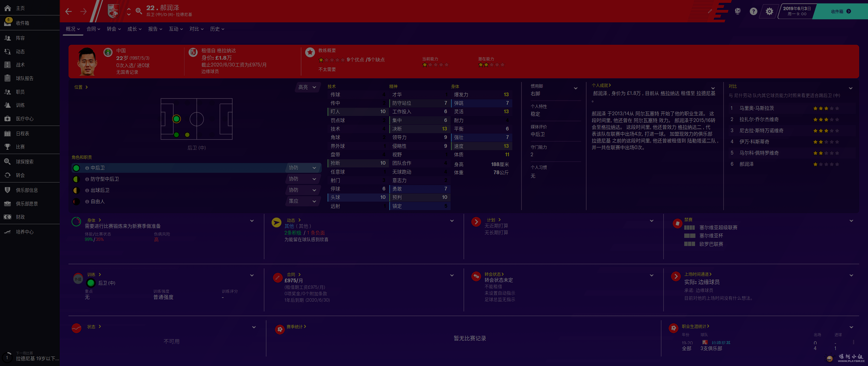The image size is (868, 366).
Task: Select the 防守型中后卫 role indicator
Action: coord(76,179)
